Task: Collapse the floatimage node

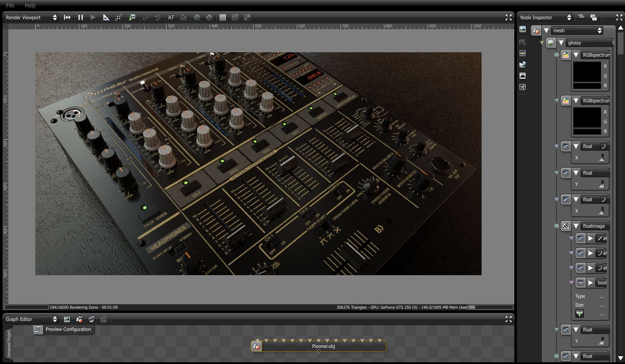Action: [576, 226]
